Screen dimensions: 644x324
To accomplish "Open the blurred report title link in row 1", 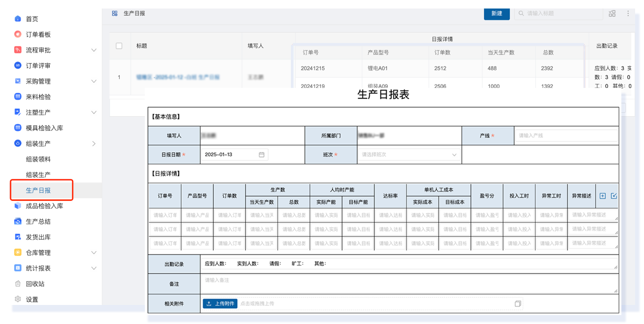I will 178,77.
